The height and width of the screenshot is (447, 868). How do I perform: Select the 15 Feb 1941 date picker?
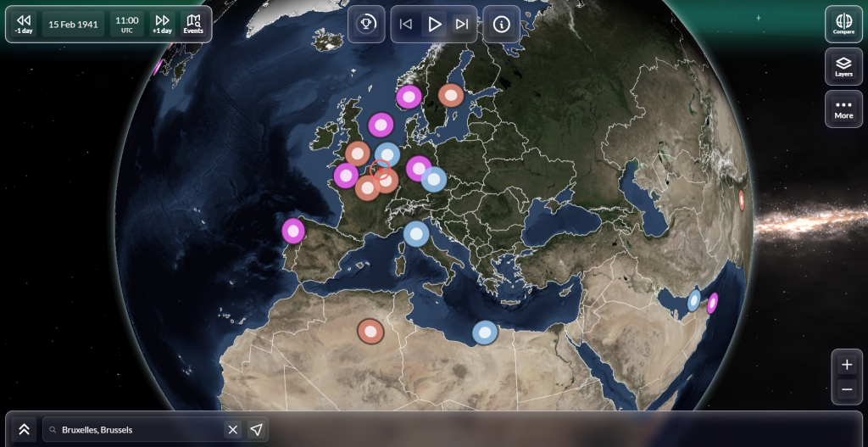(x=73, y=25)
